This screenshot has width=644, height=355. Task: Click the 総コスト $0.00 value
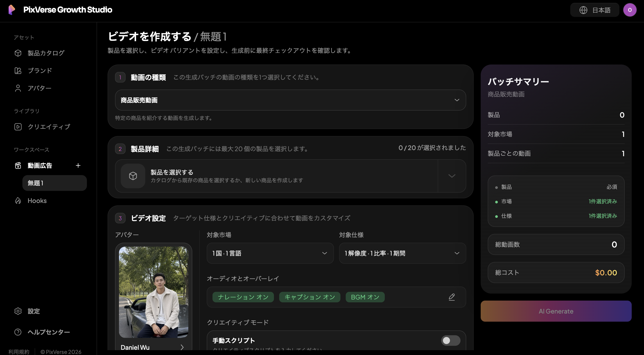606,273
